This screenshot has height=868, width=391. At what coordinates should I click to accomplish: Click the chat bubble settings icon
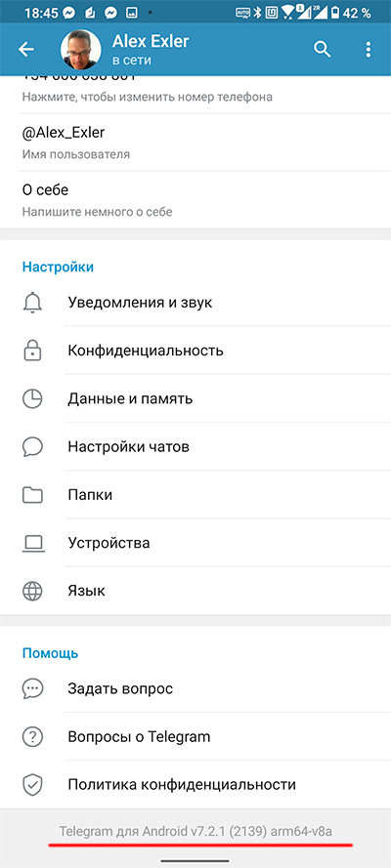pos(32,446)
